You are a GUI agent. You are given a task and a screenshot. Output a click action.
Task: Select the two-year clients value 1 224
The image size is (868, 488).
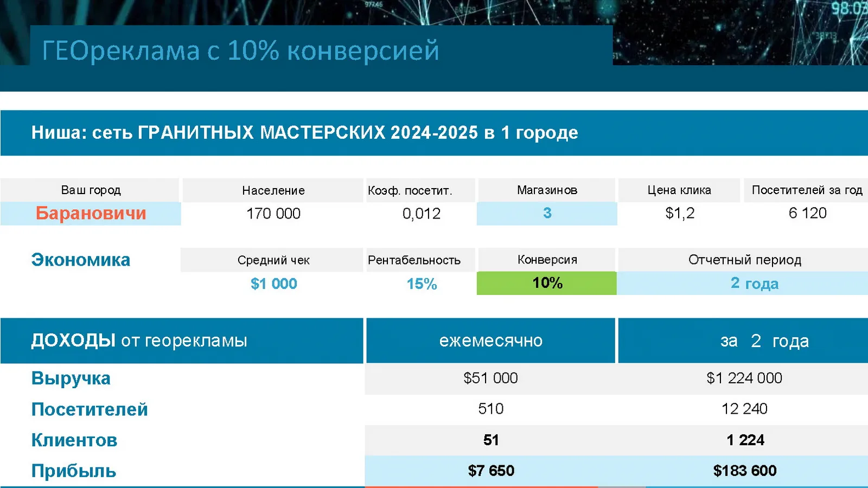point(745,440)
